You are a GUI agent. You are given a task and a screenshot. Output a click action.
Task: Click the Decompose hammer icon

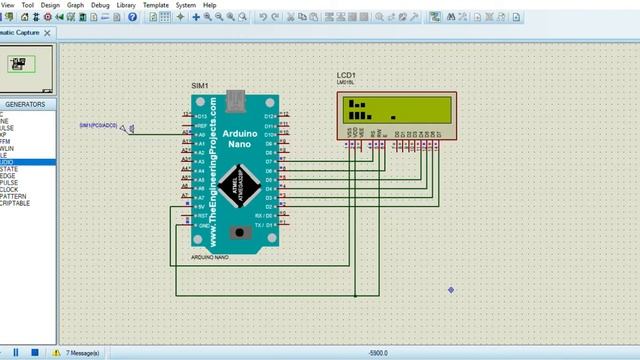pos(415,17)
